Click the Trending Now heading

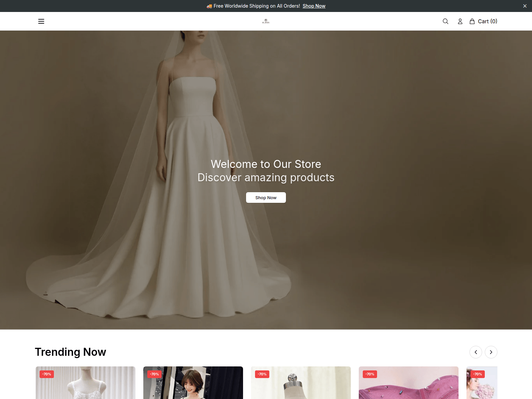70,352
